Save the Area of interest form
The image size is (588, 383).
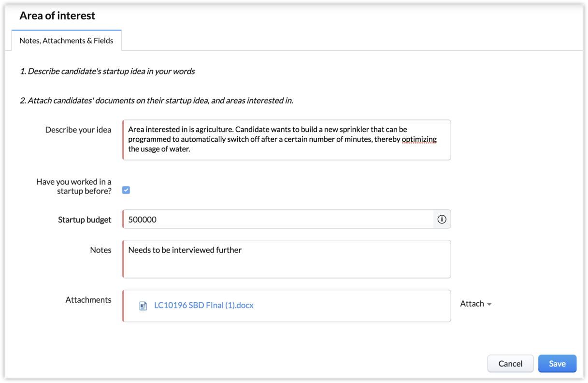point(557,364)
